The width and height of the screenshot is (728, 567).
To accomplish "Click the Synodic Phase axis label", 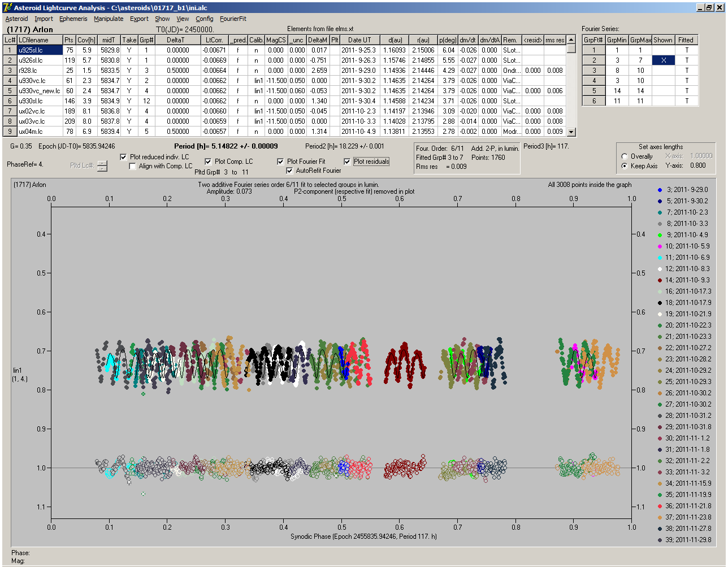I will [363, 536].
